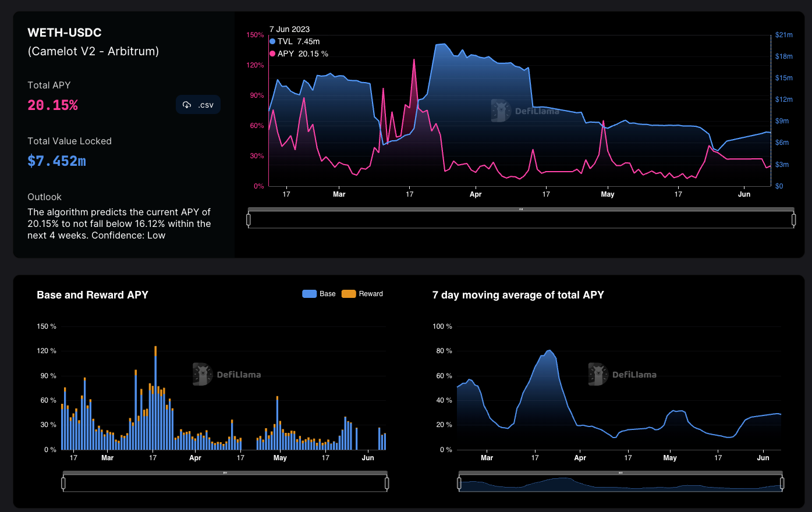Screen dimensions: 812x512
Task: Click the $7.452m value
Action: point(56,161)
